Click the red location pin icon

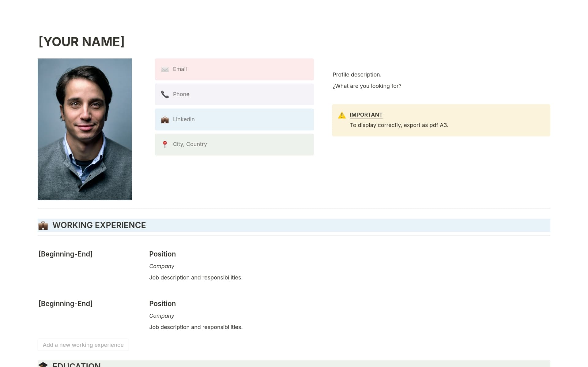click(x=165, y=144)
